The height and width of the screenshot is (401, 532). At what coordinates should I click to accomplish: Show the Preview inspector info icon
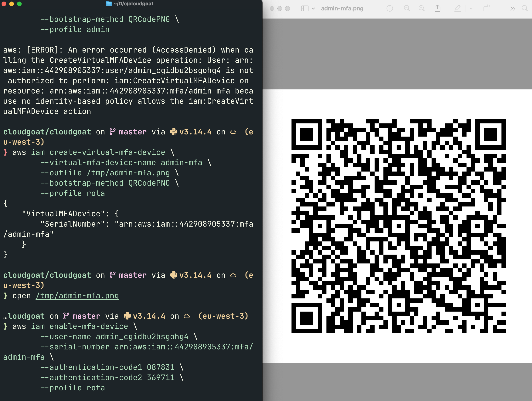tap(390, 8)
